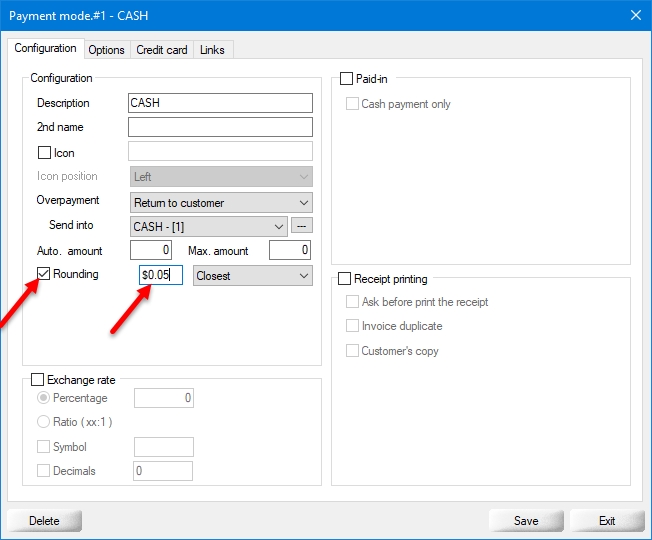Enable the Receipt printing checkbox
652x540 pixels.
(x=346, y=279)
